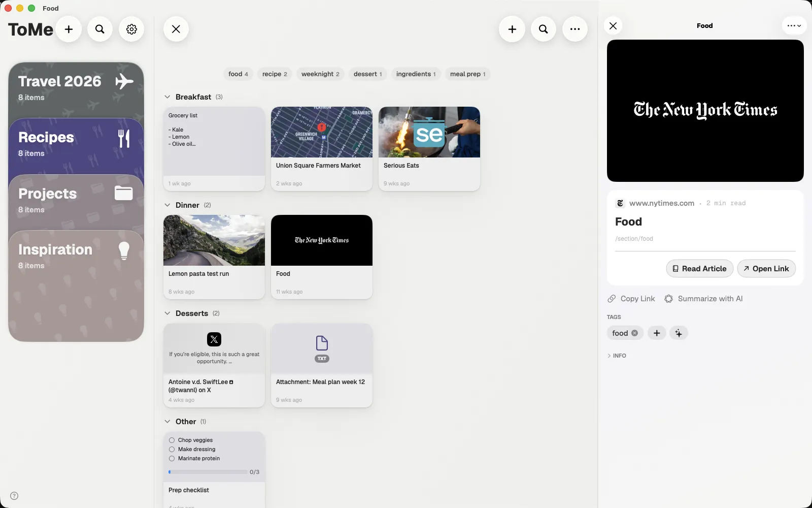Click the /section/food path text
This screenshot has height=508, width=812.
(x=634, y=239)
